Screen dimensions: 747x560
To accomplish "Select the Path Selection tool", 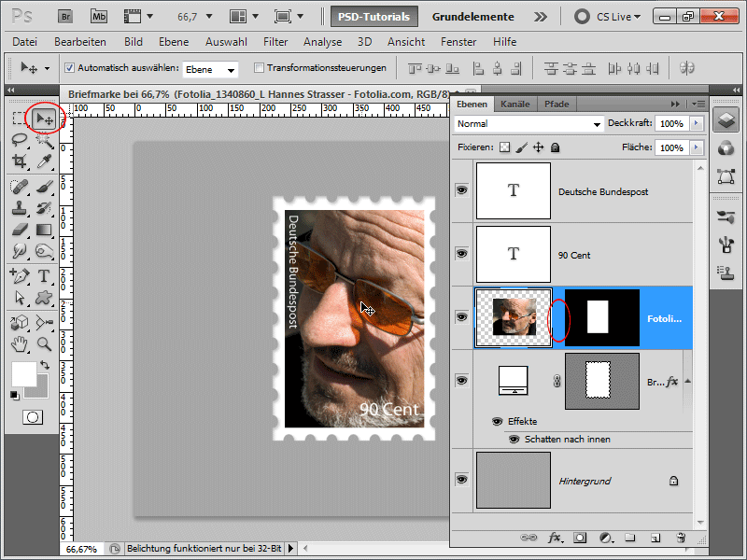I will [x=19, y=298].
